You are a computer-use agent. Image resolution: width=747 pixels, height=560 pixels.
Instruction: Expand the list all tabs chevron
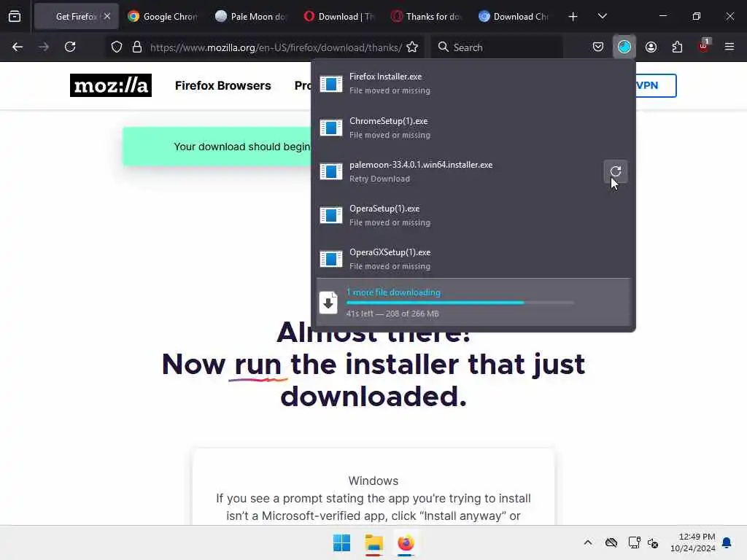point(602,16)
